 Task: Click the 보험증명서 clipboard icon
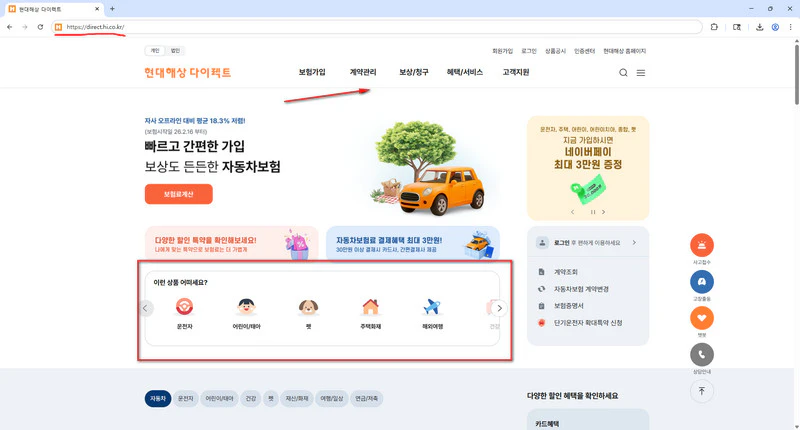coord(541,306)
